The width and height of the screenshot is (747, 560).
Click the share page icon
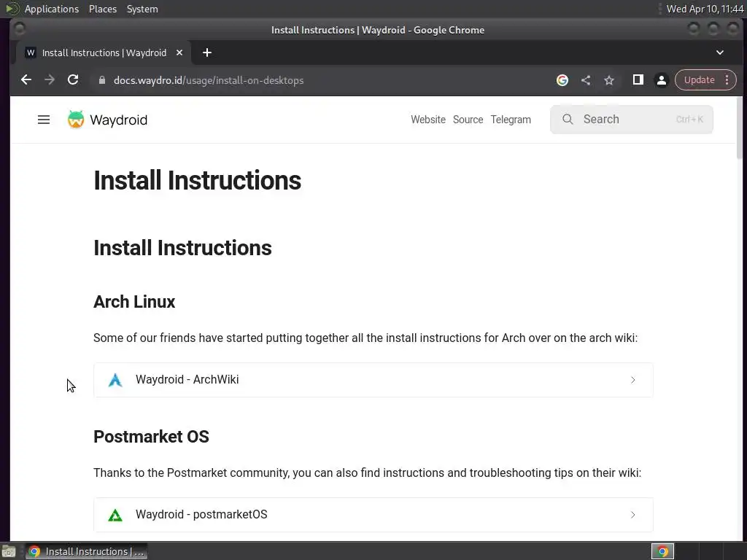586,80
